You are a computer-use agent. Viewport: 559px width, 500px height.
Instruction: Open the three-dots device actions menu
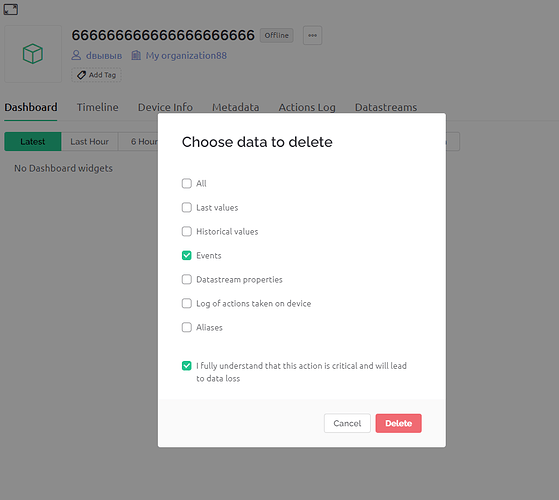click(x=312, y=35)
